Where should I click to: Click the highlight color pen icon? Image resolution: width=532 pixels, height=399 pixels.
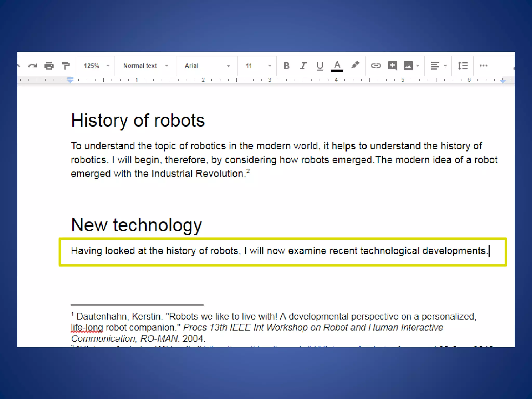[x=355, y=65]
